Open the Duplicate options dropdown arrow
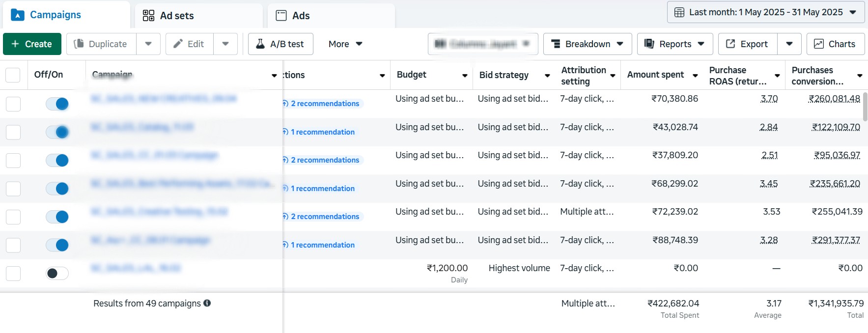Viewport: 868px width, 333px height. [148, 44]
